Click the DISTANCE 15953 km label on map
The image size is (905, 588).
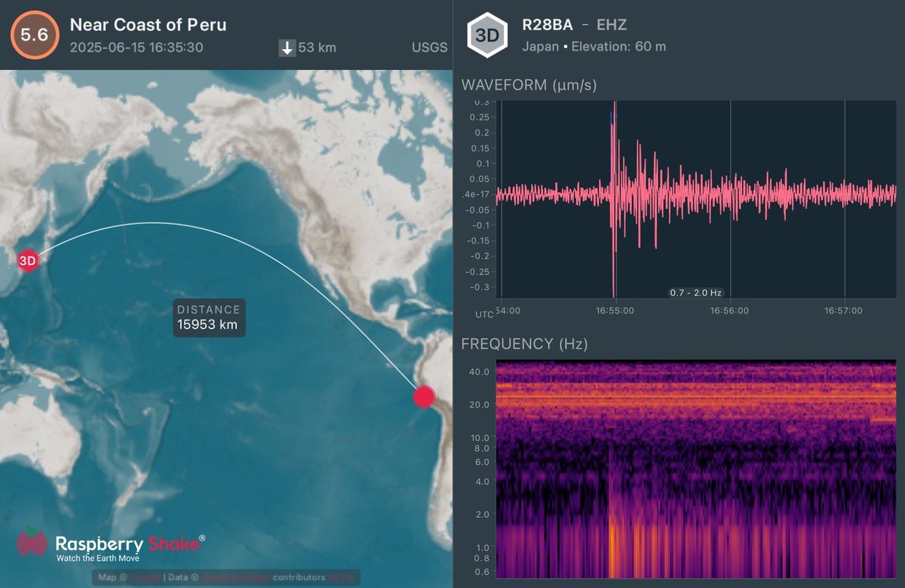click(x=210, y=317)
